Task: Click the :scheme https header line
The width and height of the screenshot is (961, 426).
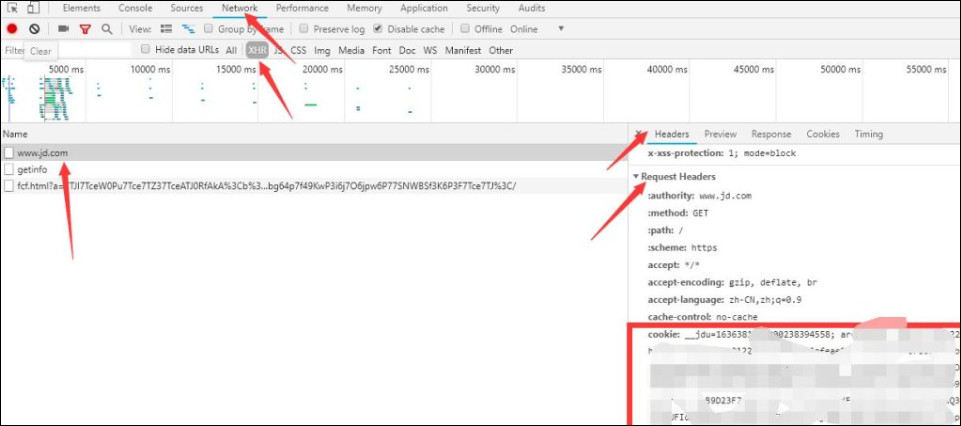Action: click(x=682, y=248)
